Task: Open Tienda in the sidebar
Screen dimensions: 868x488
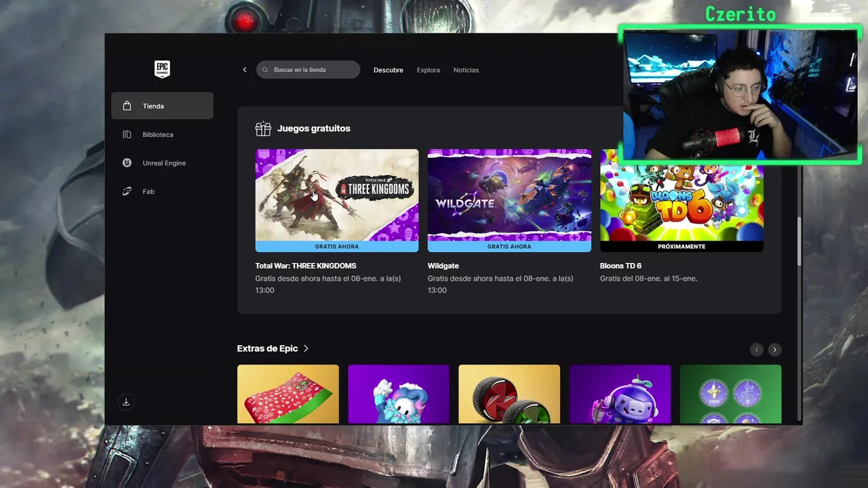Action: [162, 106]
